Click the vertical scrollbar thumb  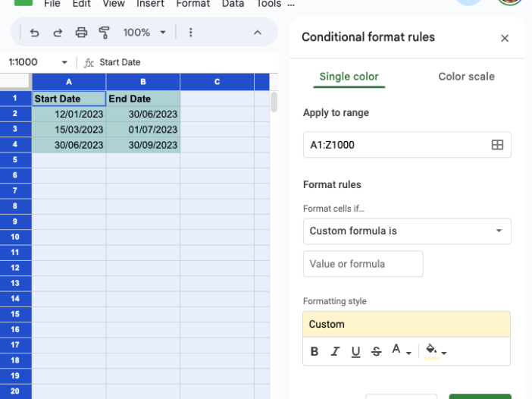(x=274, y=102)
